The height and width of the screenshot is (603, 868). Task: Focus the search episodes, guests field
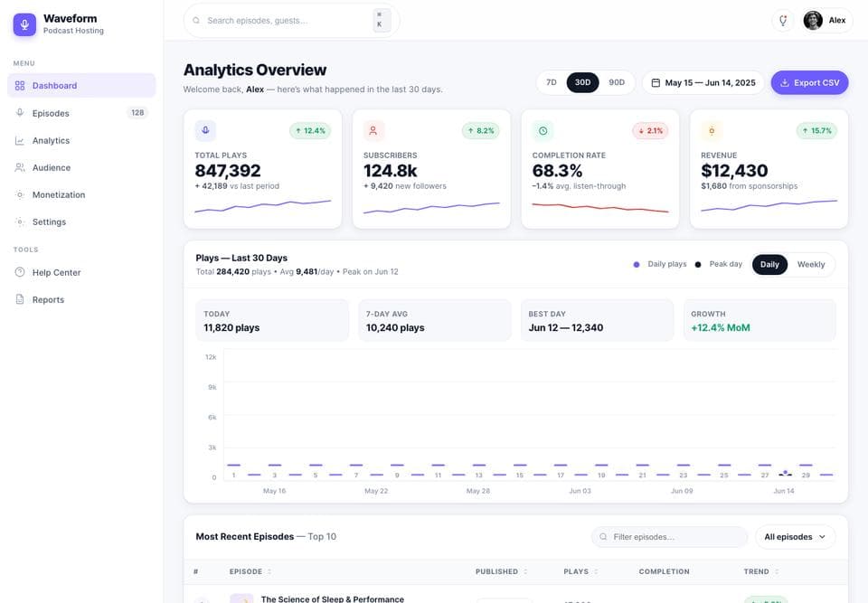(292, 21)
